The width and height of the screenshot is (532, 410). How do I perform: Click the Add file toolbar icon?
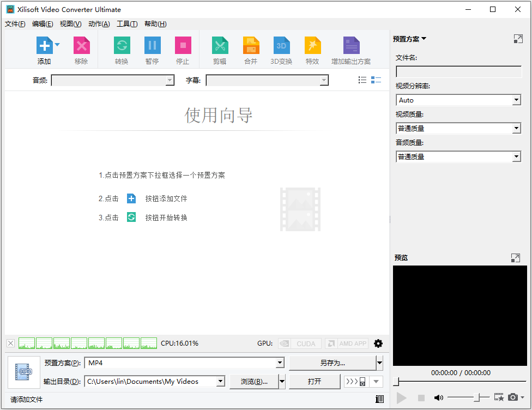tap(45, 45)
